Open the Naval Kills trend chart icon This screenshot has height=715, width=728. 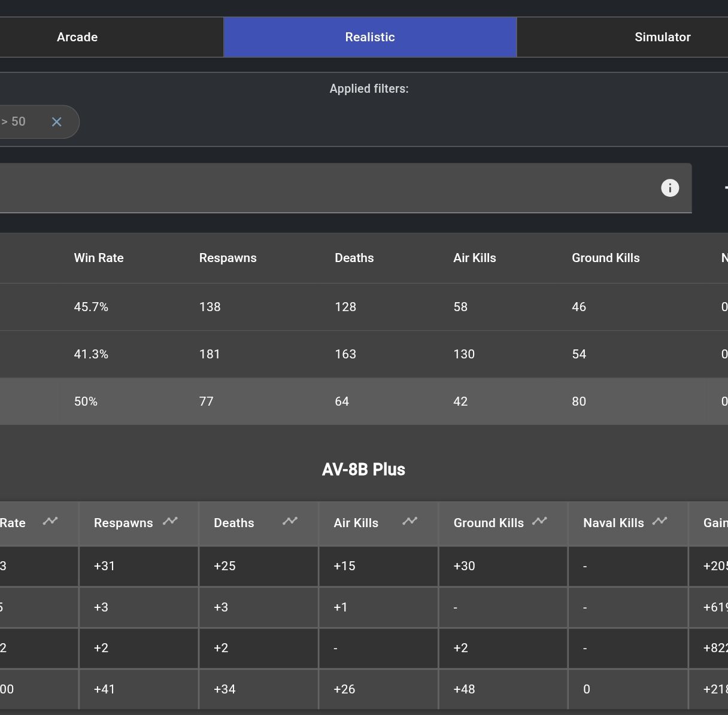point(659,521)
